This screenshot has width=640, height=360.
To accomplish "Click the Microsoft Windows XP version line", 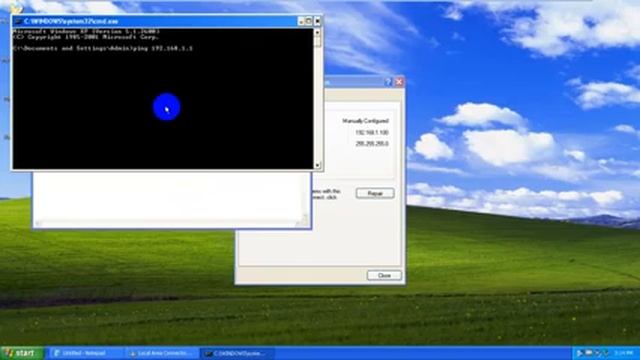I will point(86,31).
